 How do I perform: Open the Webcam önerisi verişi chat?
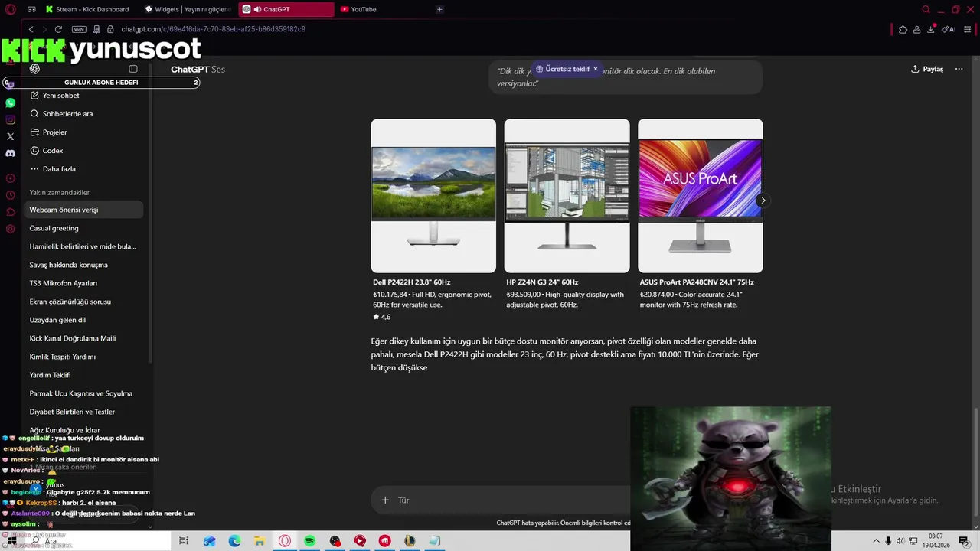(84, 210)
